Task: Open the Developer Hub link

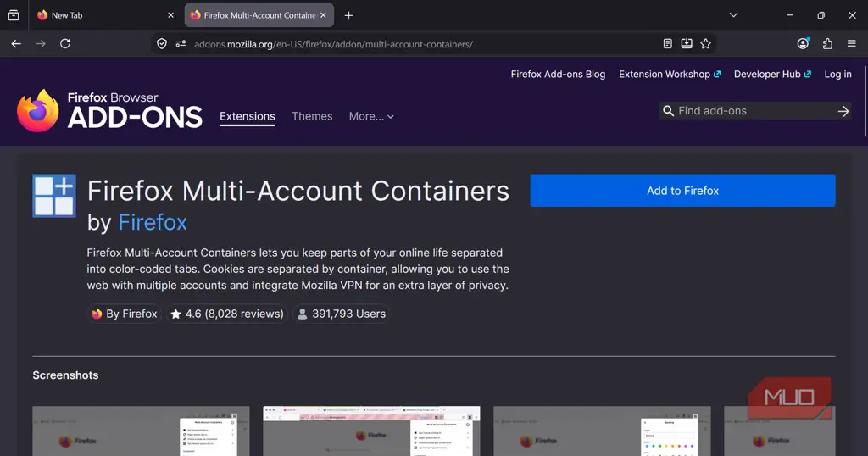Action: tap(772, 74)
